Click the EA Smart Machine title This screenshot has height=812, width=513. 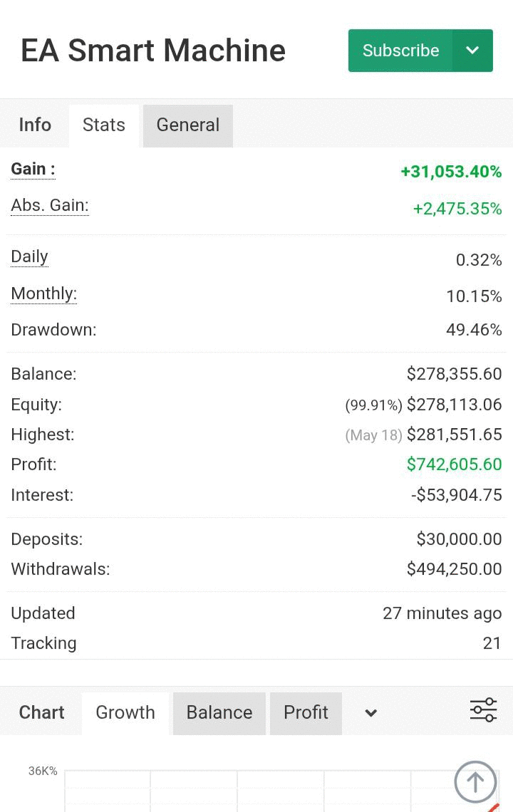coord(153,51)
